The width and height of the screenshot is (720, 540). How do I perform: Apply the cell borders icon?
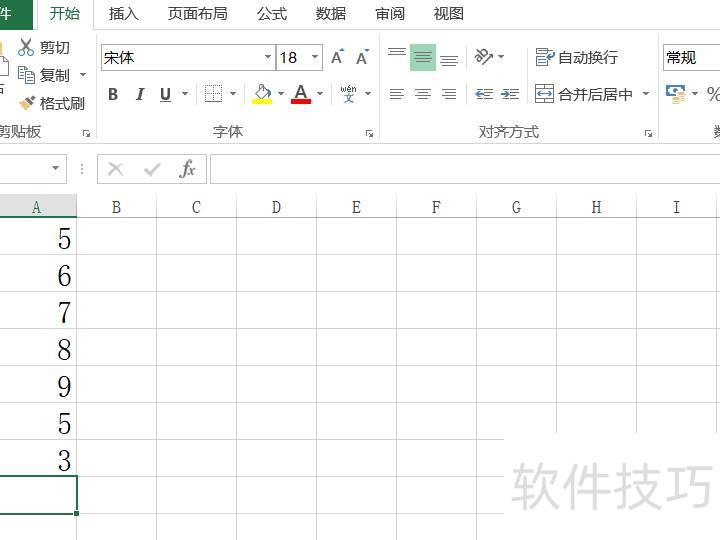pyautogui.click(x=213, y=94)
